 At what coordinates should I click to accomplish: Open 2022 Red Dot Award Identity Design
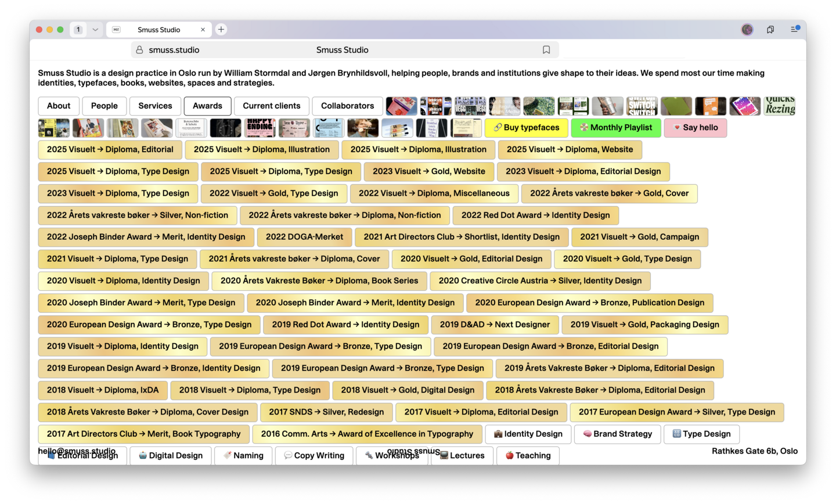coord(536,215)
